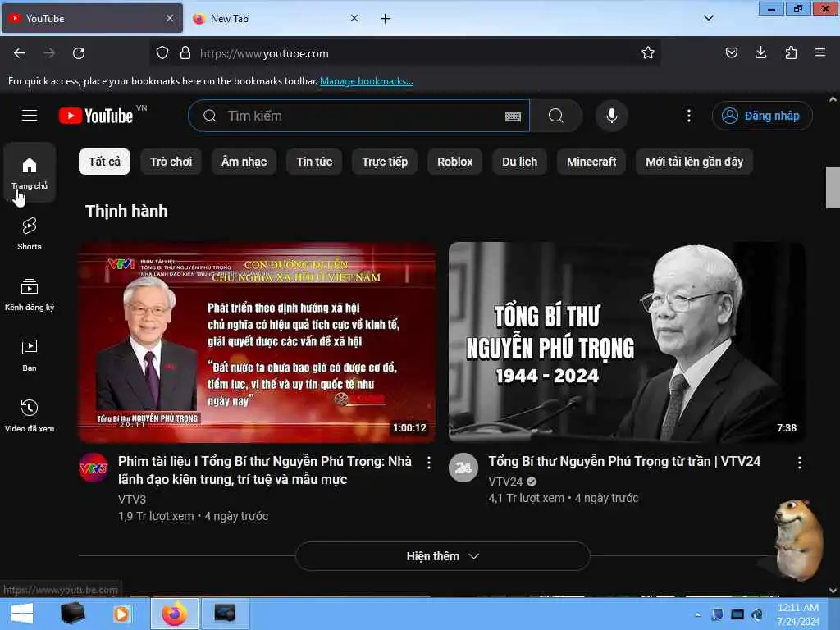Click the YouTube logo
Image resolution: width=840 pixels, height=630 pixels.
click(97, 116)
